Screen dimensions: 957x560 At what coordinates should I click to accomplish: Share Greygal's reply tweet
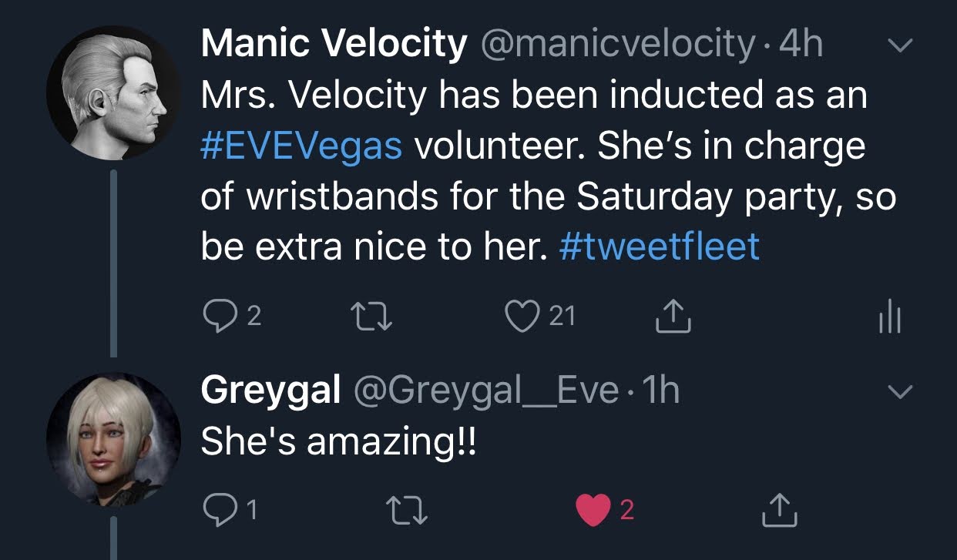[778, 509]
